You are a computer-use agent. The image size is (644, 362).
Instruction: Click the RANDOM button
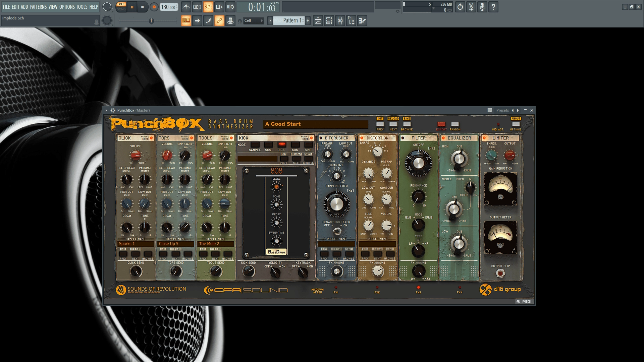pos(455,124)
